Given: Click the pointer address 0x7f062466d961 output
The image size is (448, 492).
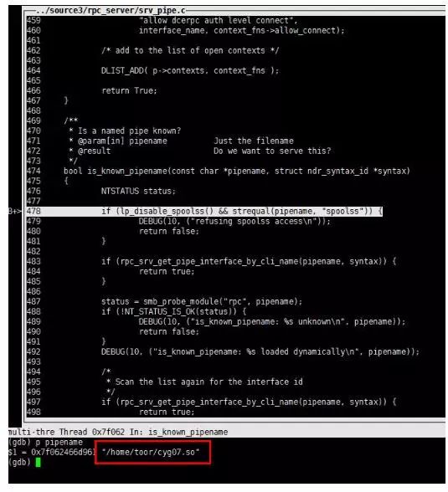Looking at the screenshot, I should tap(63, 452).
